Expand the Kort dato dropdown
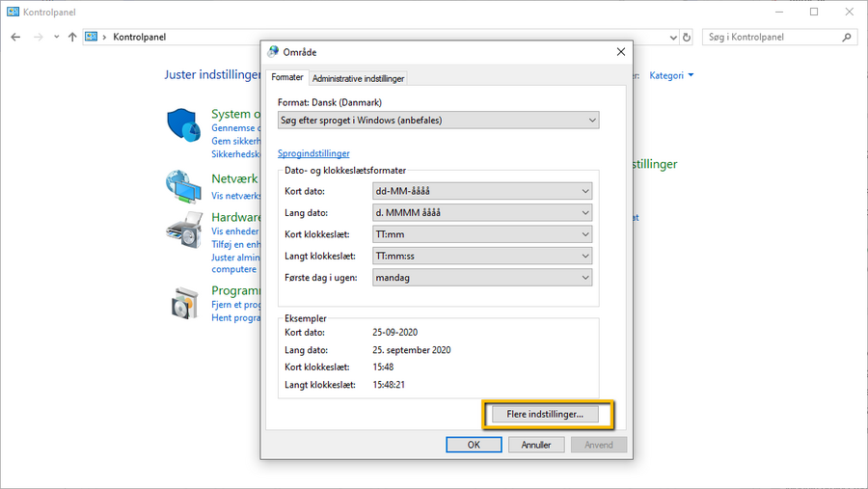Image resolution: width=868 pixels, height=489 pixels. [x=482, y=191]
